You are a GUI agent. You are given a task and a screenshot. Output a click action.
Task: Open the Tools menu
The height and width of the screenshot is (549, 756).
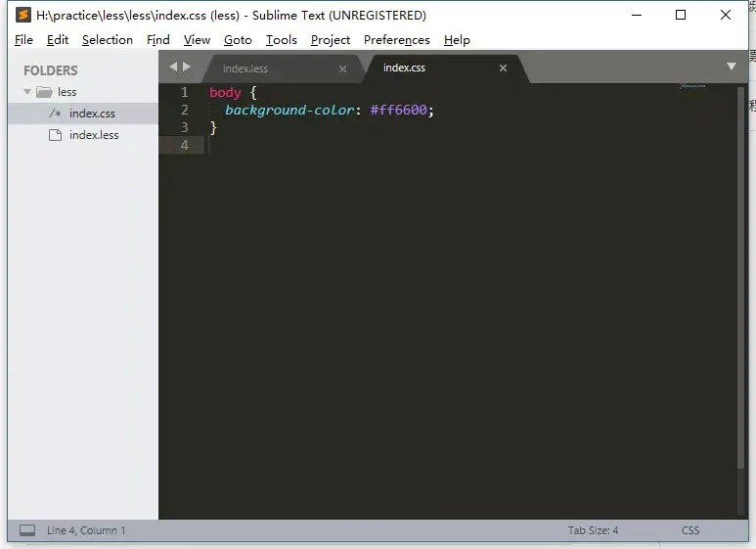click(x=282, y=40)
